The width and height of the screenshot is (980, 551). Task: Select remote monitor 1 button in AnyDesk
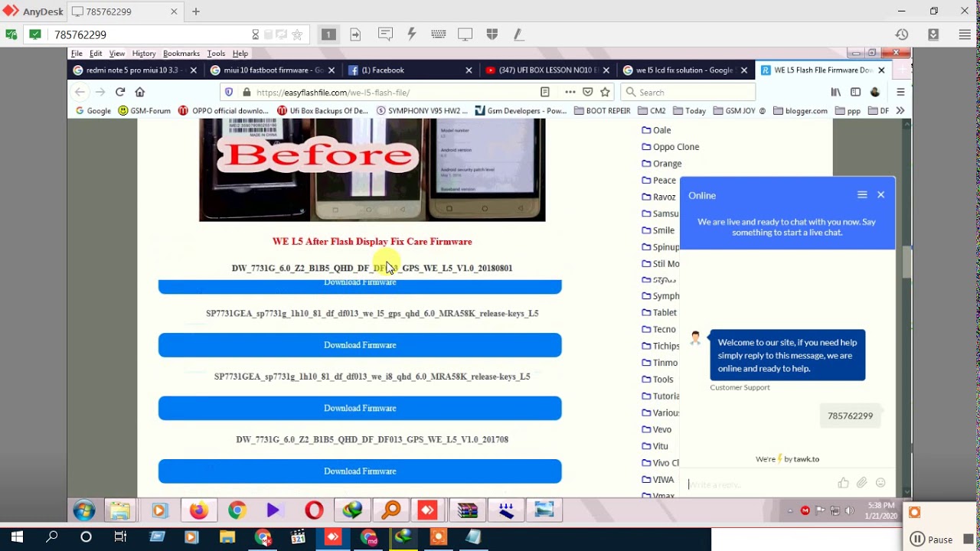point(328,34)
